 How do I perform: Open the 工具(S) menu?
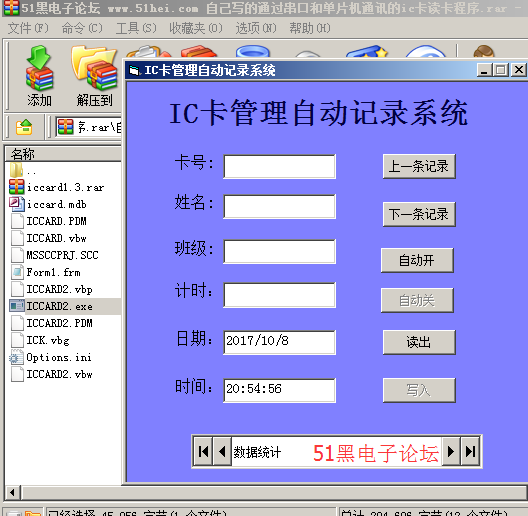[136, 28]
